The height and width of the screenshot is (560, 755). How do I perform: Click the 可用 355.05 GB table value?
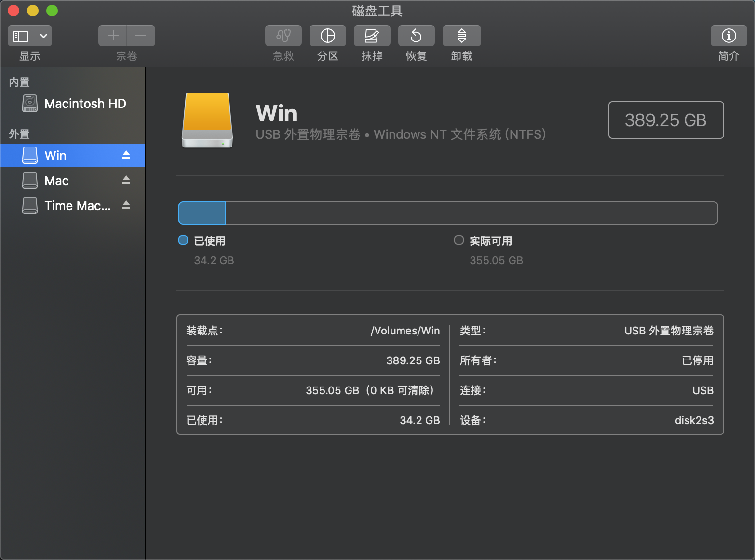pyautogui.click(x=370, y=390)
